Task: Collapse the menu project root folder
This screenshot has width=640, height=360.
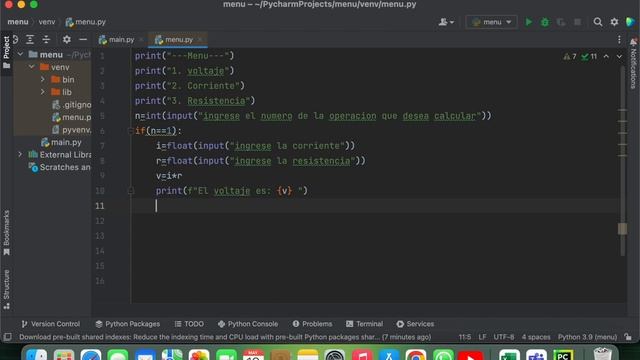Action: (x=20, y=54)
